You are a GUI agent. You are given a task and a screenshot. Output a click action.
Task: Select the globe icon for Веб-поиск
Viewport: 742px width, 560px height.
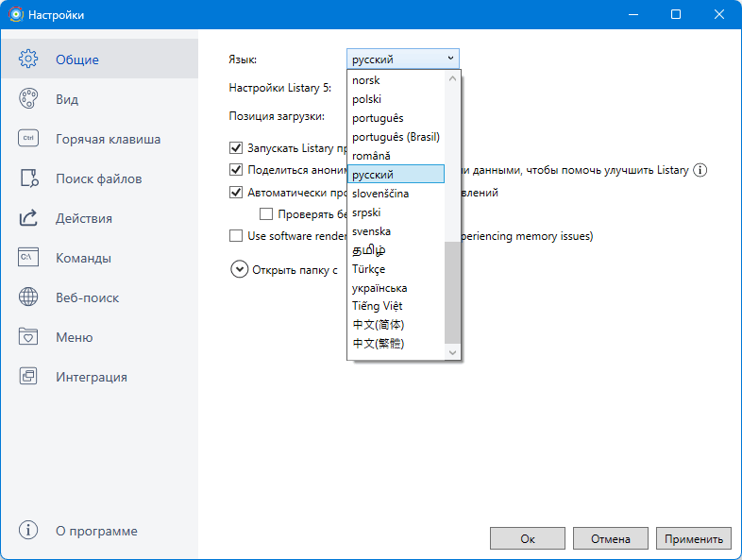28,297
